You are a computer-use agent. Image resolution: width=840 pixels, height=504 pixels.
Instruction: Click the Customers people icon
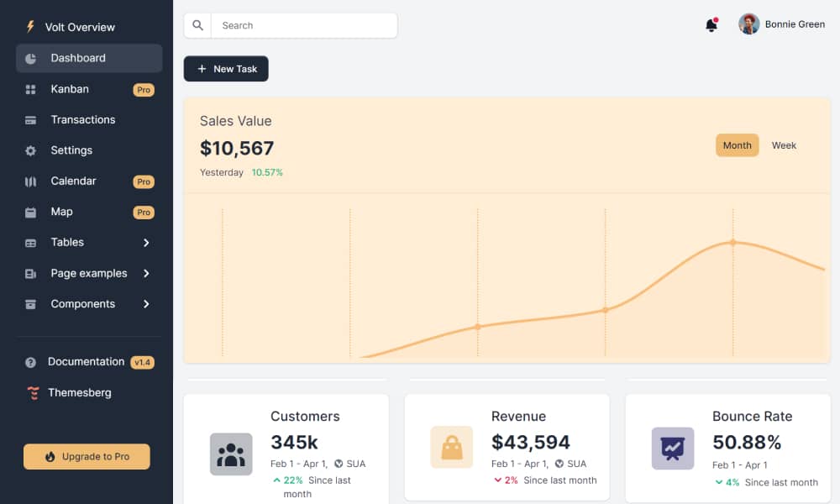(x=231, y=454)
